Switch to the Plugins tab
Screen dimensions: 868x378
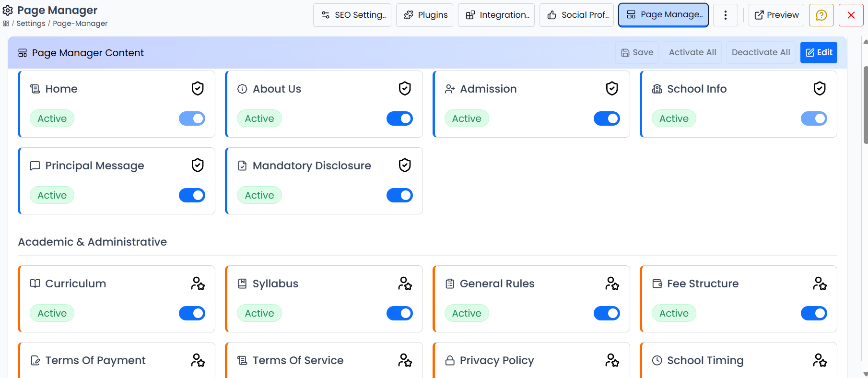424,15
